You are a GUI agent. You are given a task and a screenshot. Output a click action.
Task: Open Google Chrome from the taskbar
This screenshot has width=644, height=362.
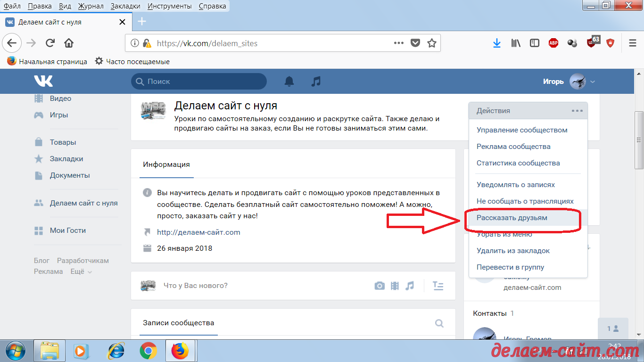pos(149,351)
